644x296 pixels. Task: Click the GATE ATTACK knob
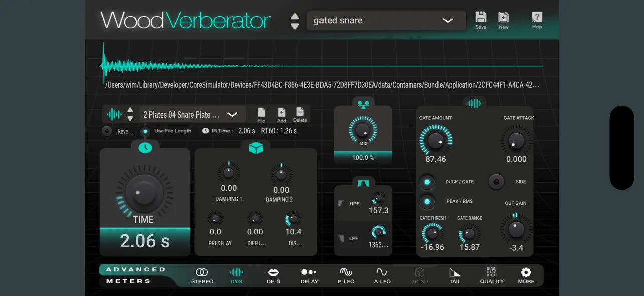[516, 140]
